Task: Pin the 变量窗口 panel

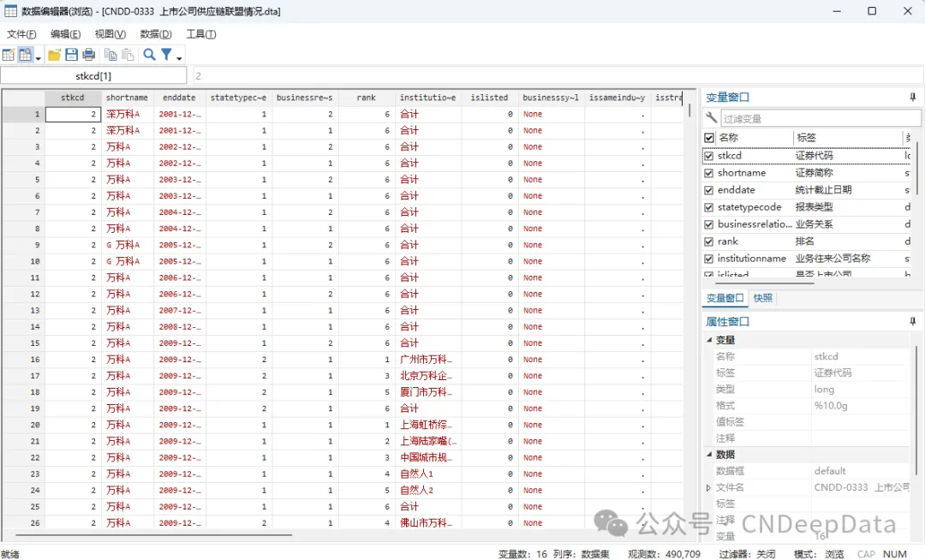Action: click(x=913, y=98)
